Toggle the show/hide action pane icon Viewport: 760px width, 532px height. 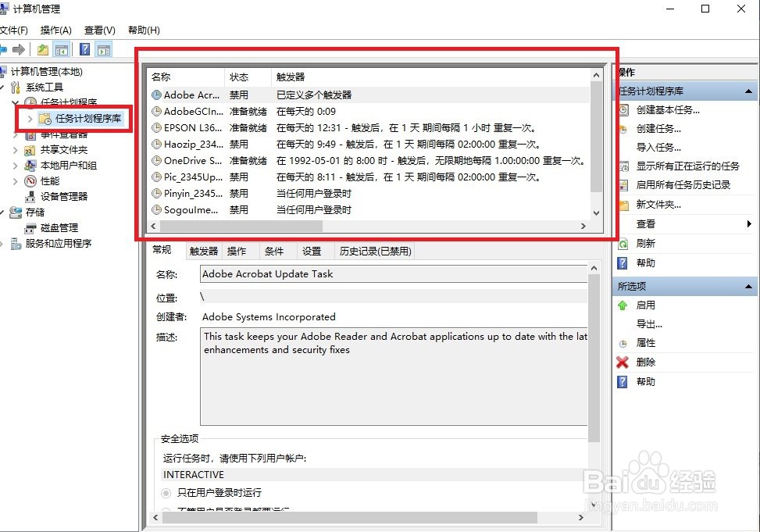[104, 49]
